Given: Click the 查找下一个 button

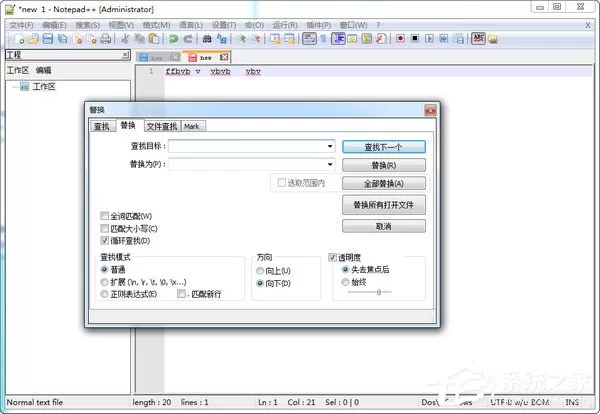Looking at the screenshot, I should pos(384,147).
